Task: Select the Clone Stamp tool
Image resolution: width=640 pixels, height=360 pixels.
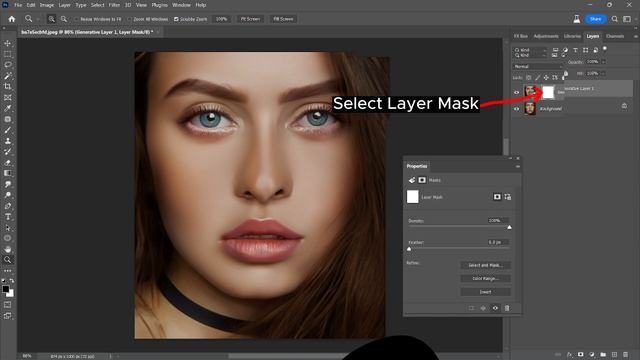Action: tap(7, 141)
